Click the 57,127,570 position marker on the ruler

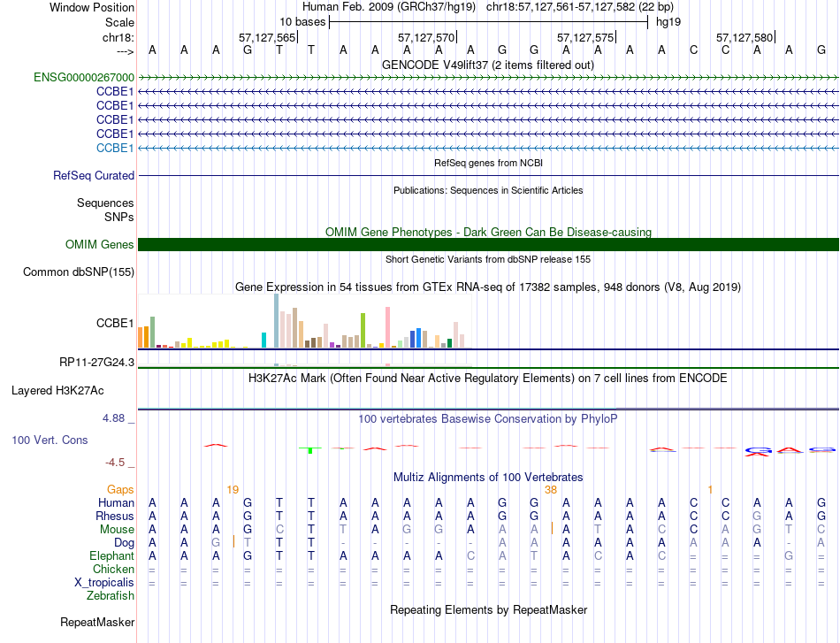point(426,37)
